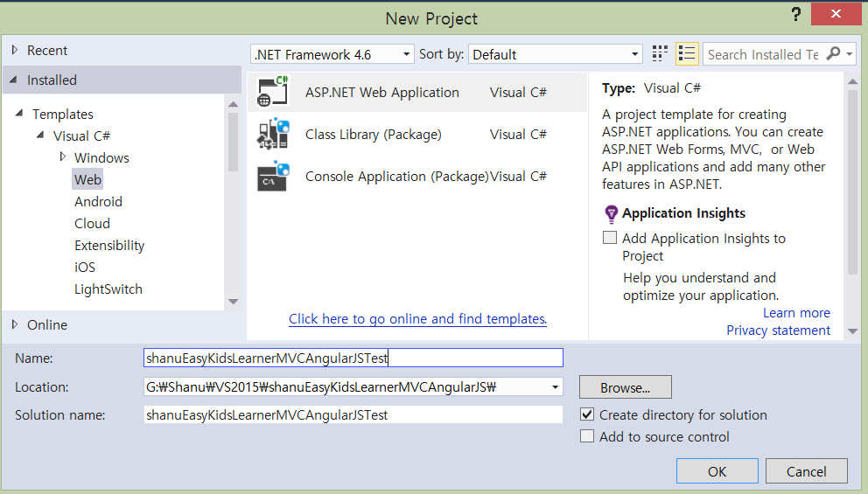Image resolution: width=868 pixels, height=494 pixels.
Task: Expand the Windows tree node
Action: (63, 157)
